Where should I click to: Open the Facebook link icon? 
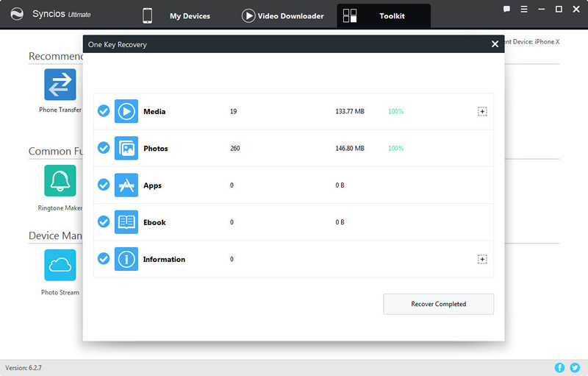559,367
